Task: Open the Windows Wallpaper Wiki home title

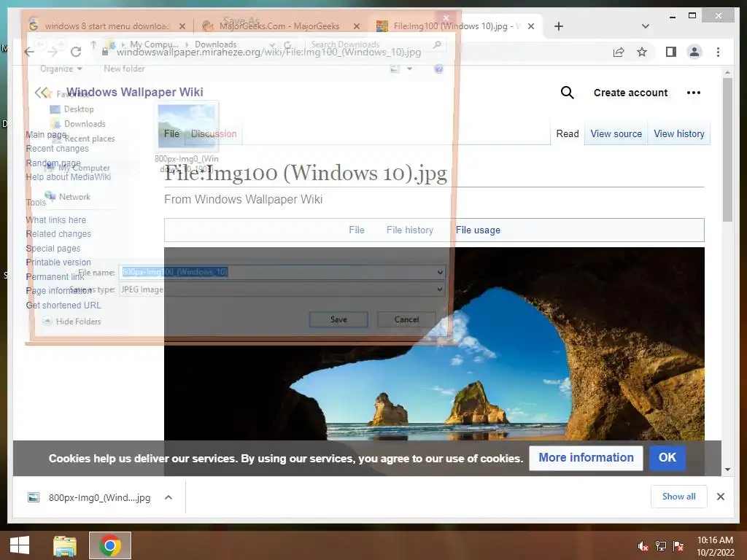Action: coord(135,92)
